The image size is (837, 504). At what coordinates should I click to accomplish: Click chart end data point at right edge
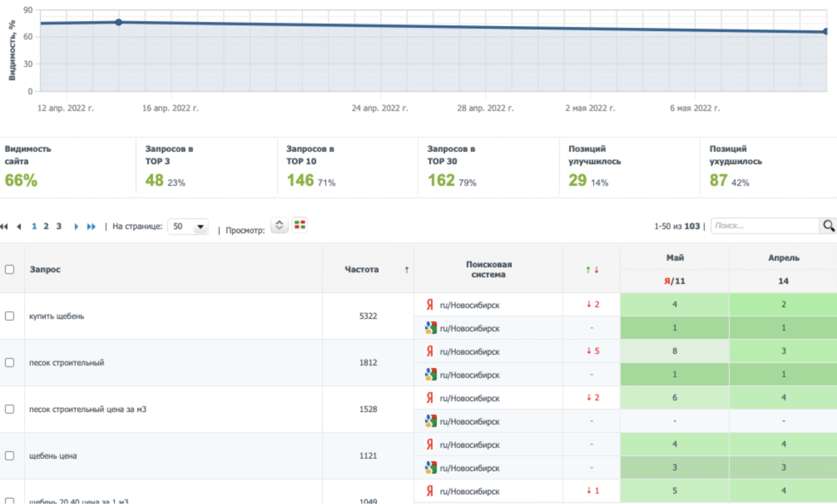tap(826, 31)
